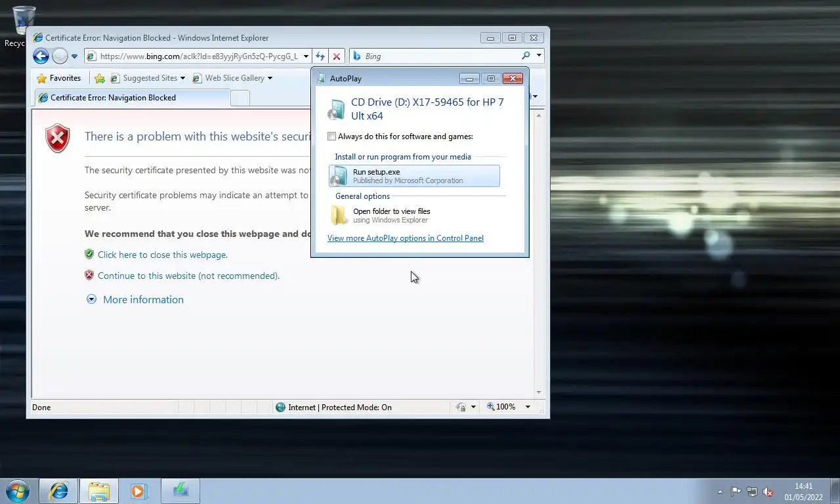Image resolution: width=840 pixels, height=504 pixels.
Task: Continue to this website (not recommended)
Action: click(188, 276)
